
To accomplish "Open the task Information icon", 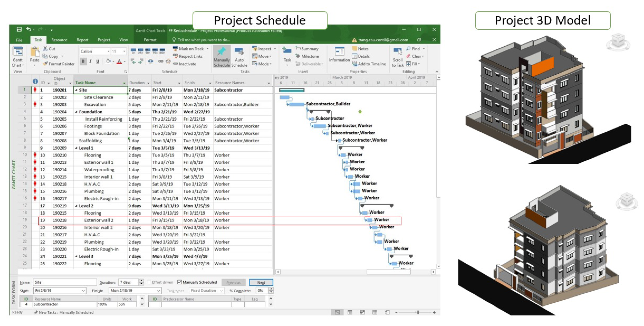I will point(339,52).
